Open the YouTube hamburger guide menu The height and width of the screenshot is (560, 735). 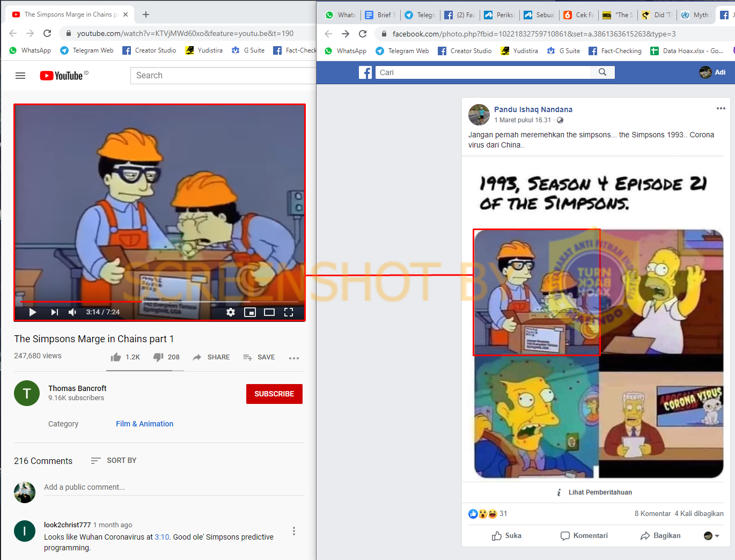20,76
